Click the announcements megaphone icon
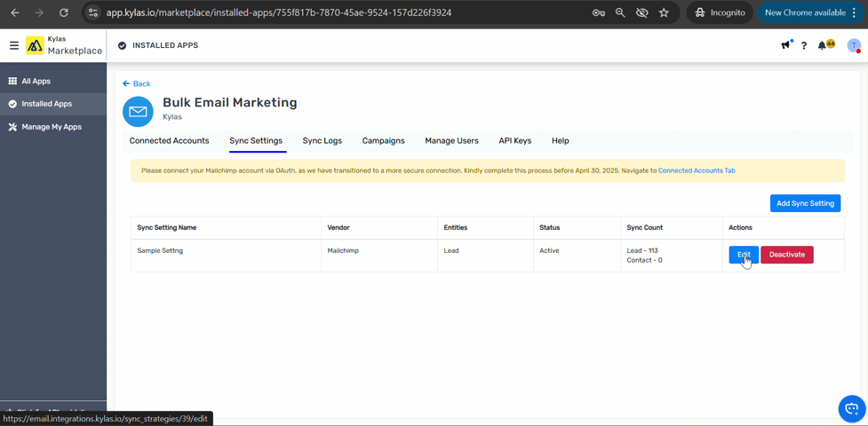Screen dimensions: 868x426 (x=786, y=45)
